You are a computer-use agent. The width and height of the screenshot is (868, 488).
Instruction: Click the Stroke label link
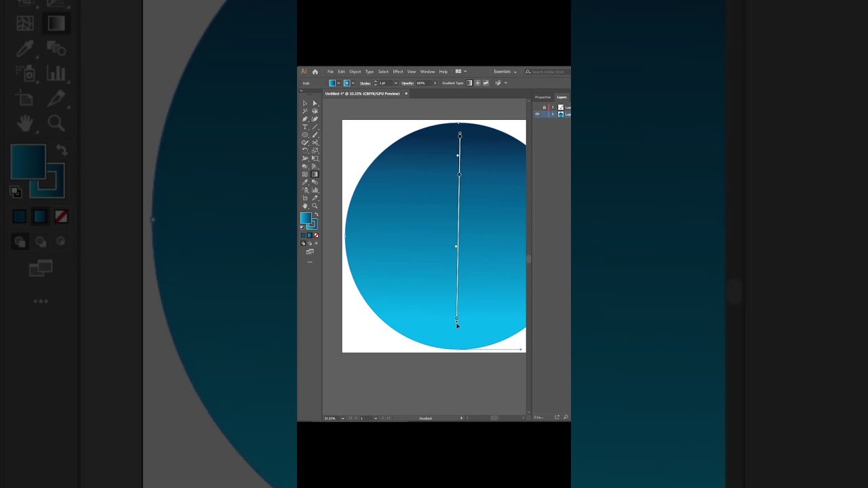(365, 83)
